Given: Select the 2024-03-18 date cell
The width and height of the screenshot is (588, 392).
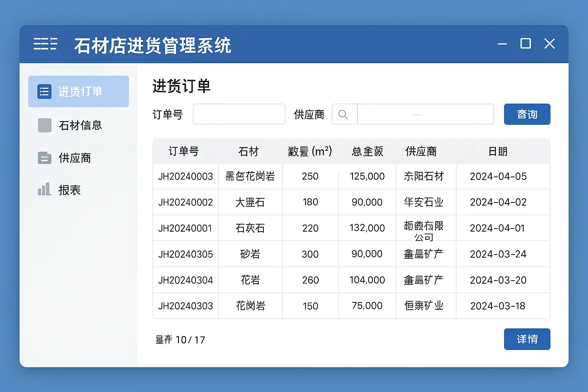Looking at the screenshot, I should [x=498, y=306].
